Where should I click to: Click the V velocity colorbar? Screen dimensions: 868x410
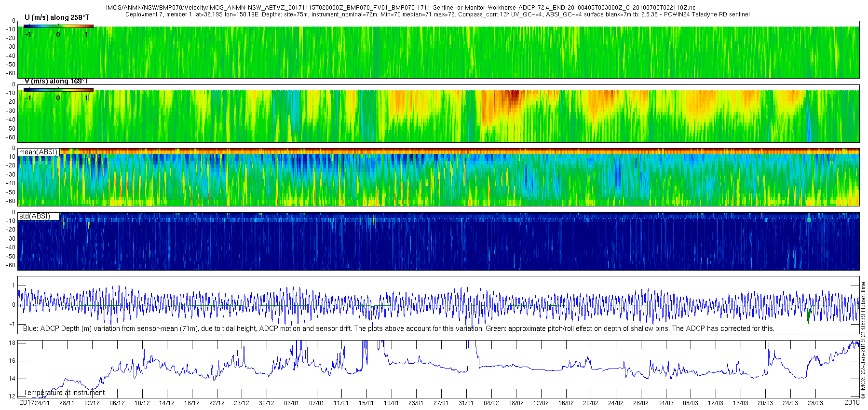pos(58,90)
